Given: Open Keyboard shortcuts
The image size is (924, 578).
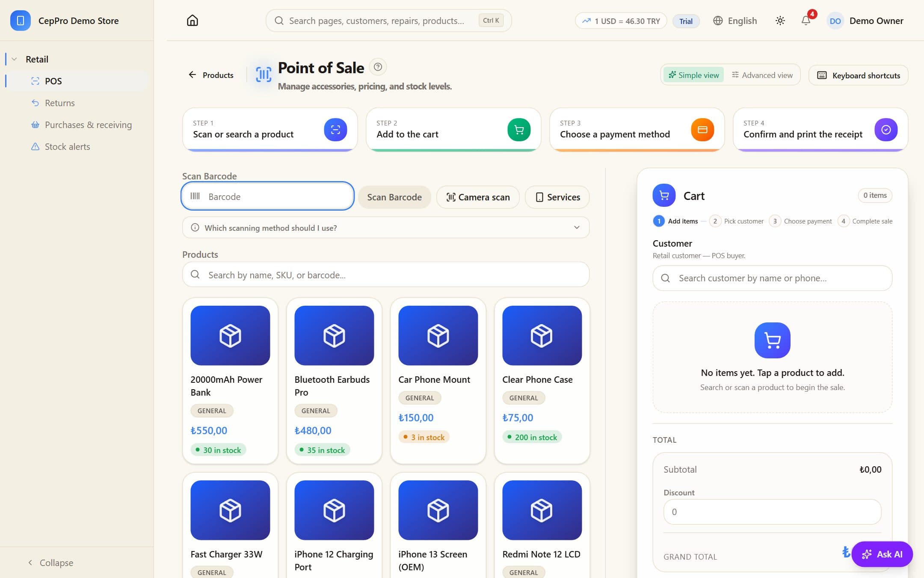Looking at the screenshot, I should tap(858, 75).
